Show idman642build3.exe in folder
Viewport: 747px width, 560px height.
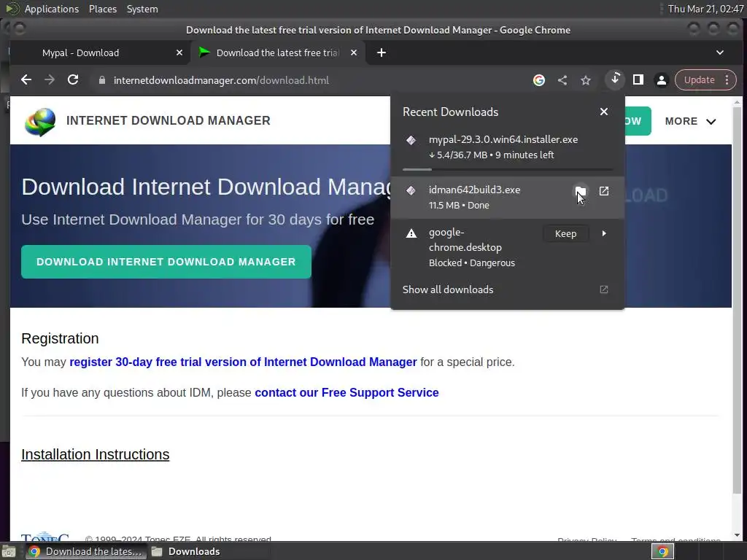click(580, 191)
